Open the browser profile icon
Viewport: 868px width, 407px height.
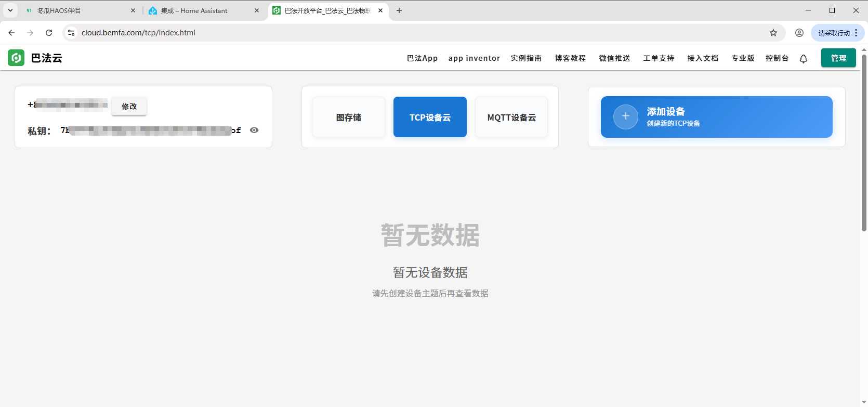pyautogui.click(x=799, y=33)
